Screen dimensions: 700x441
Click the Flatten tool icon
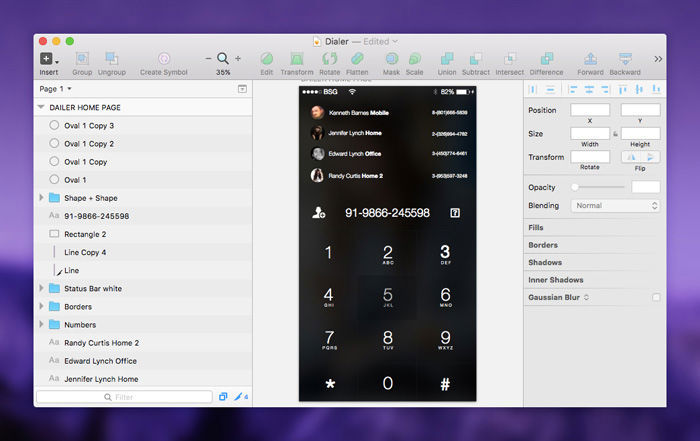(359, 59)
